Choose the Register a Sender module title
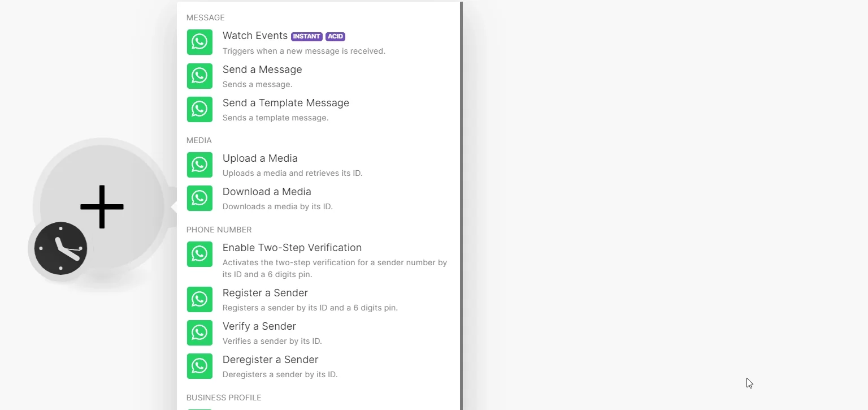Screen dimensions: 868x410 click(265, 293)
